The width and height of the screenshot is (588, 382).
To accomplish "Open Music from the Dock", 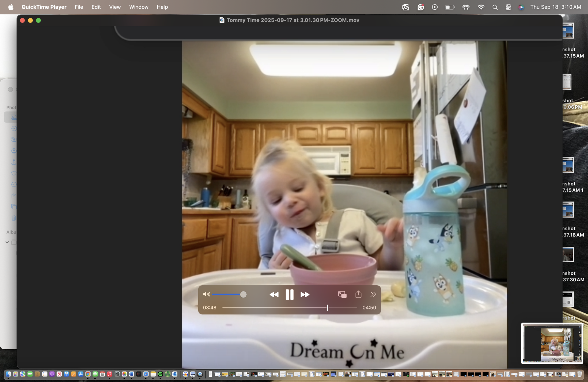I will 110,374.
